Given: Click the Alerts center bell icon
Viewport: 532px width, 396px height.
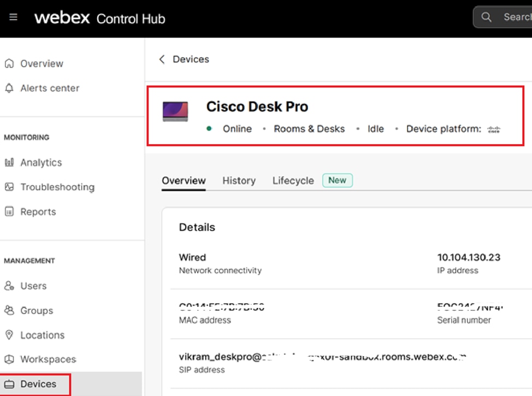Looking at the screenshot, I should click(x=9, y=88).
